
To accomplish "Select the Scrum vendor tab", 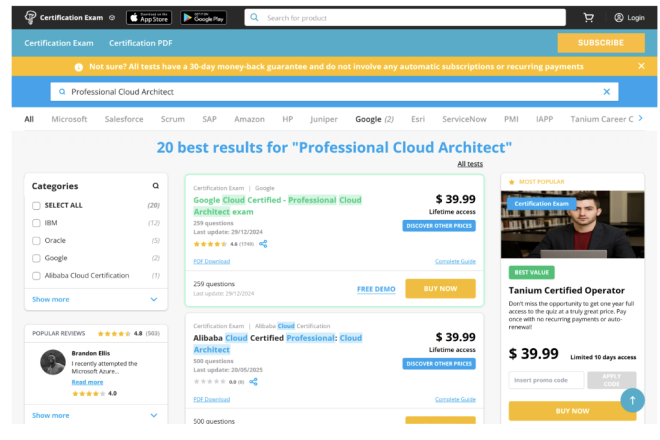I will coord(173,119).
